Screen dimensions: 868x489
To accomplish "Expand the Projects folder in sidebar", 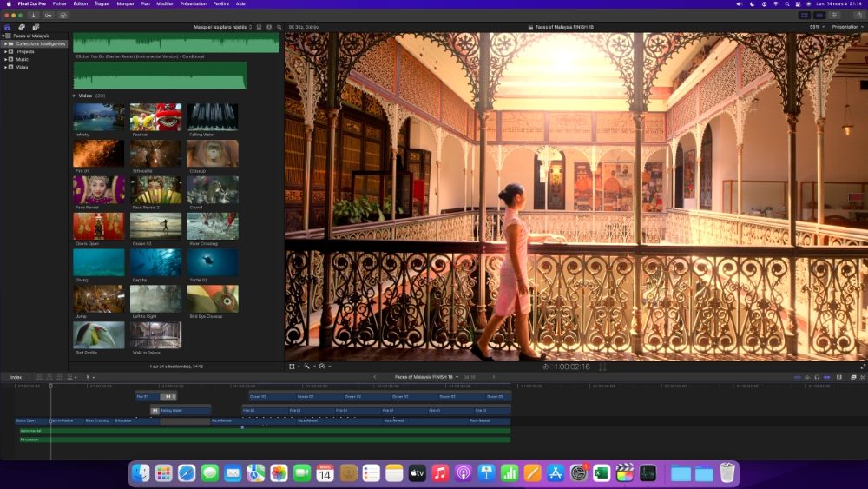I will [x=6, y=51].
